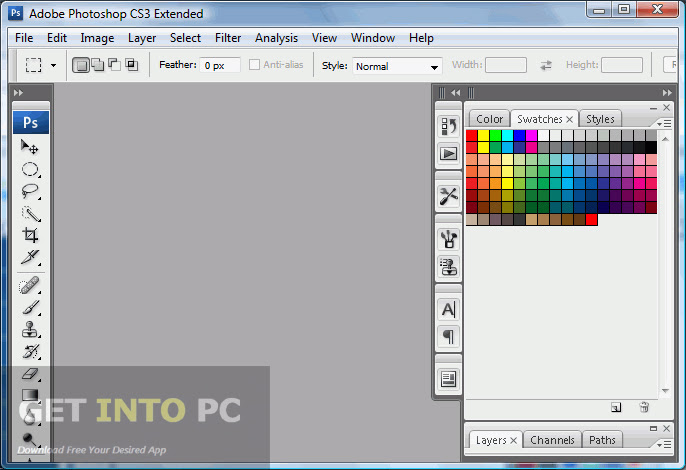
Task: Expand the icon dock double arrows
Action: (455, 93)
